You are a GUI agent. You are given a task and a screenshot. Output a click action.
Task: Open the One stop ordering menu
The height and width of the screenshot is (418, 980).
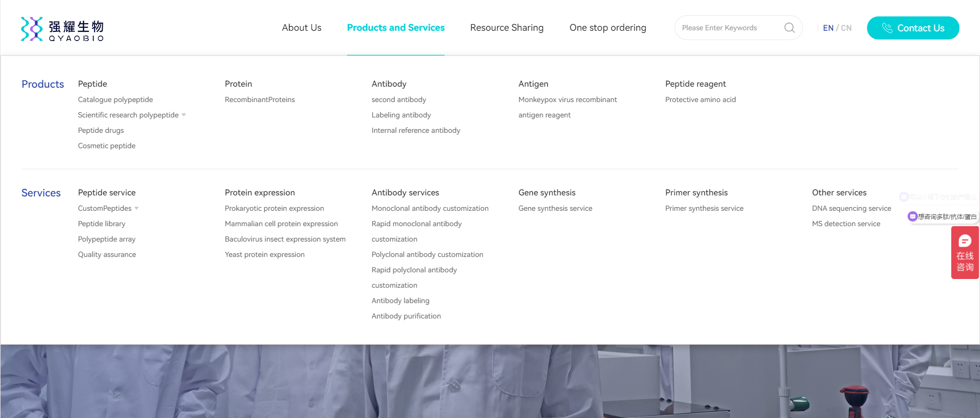tap(607, 28)
